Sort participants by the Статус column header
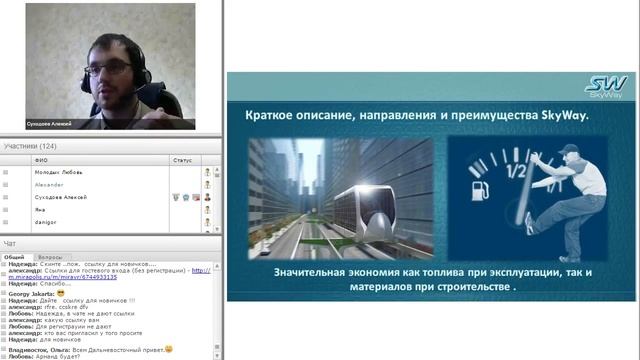This screenshot has width=640, height=360. point(185,160)
